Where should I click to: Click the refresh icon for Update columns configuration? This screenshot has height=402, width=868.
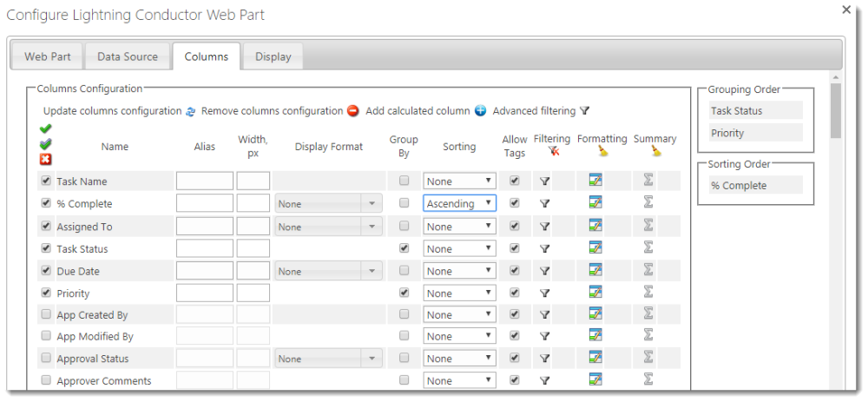(x=190, y=111)
